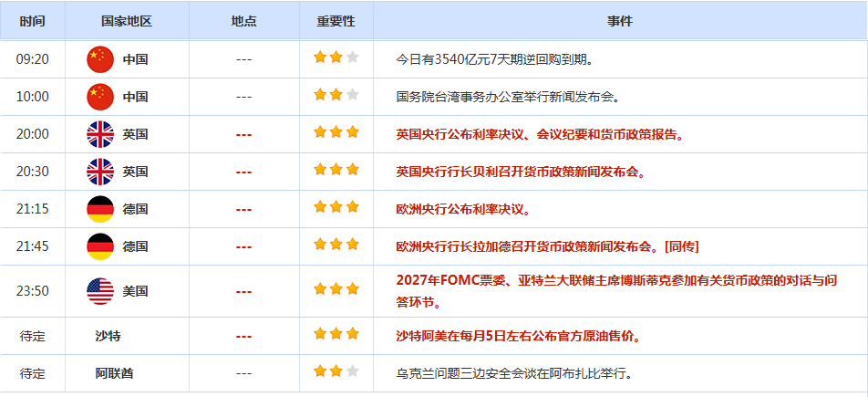
Task: Click the 事件 column header
Action: click(x=619, y=21)
